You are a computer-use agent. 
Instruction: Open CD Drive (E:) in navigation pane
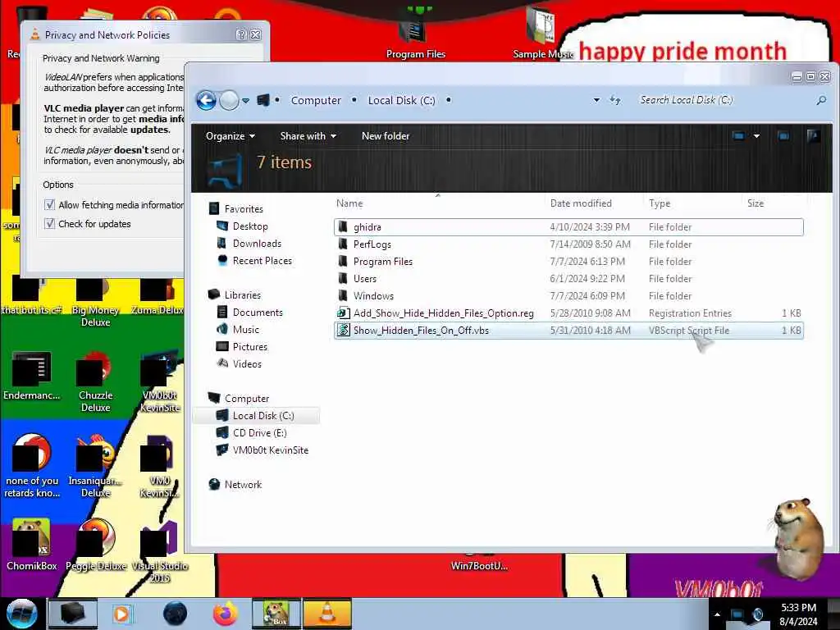pos(259,433)
